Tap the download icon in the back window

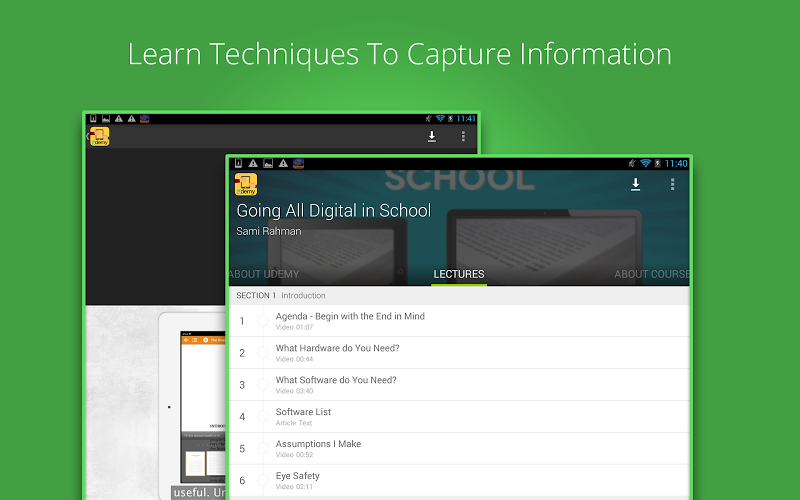point(432,137)
